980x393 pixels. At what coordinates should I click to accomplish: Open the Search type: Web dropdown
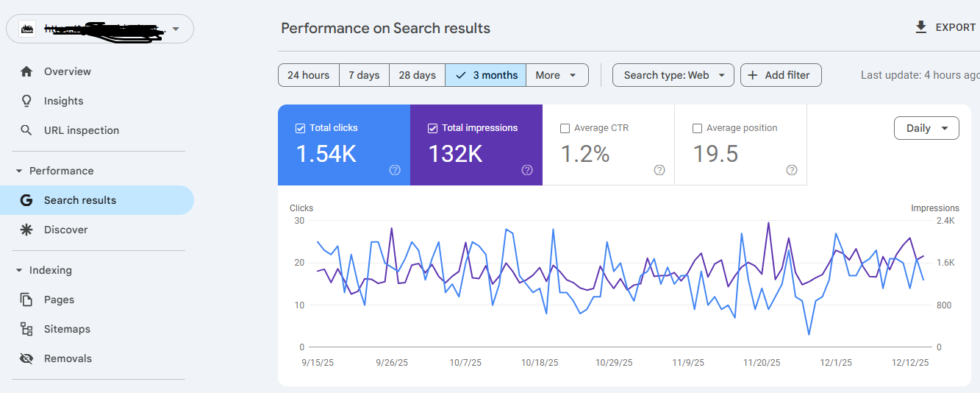pyautogui.click(x=673, y=75)
